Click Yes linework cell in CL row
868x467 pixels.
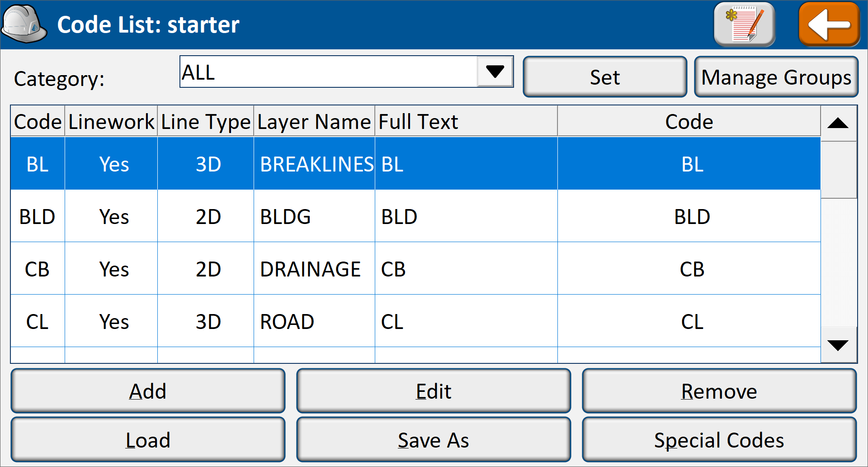111,321
